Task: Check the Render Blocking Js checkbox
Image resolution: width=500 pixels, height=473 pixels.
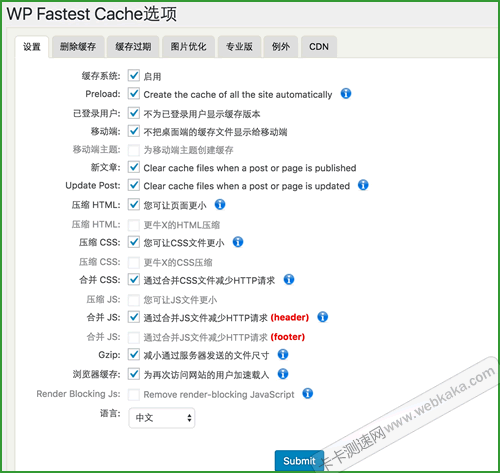Action: point(134,395)
